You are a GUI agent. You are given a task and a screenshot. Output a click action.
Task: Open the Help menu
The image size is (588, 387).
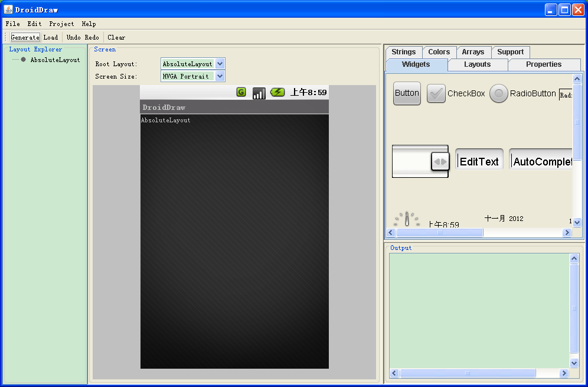coord(89,24)
